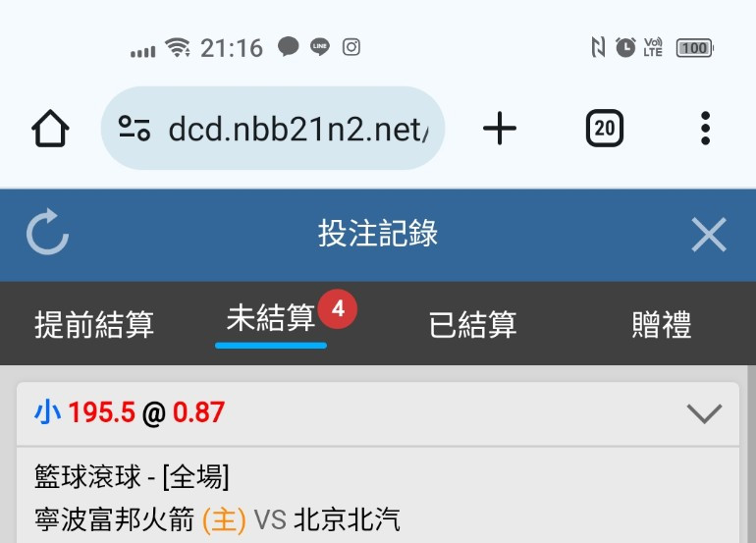Screen dimensions: 756x543
Task: Select the 未結算 tab
Action: 270,318
